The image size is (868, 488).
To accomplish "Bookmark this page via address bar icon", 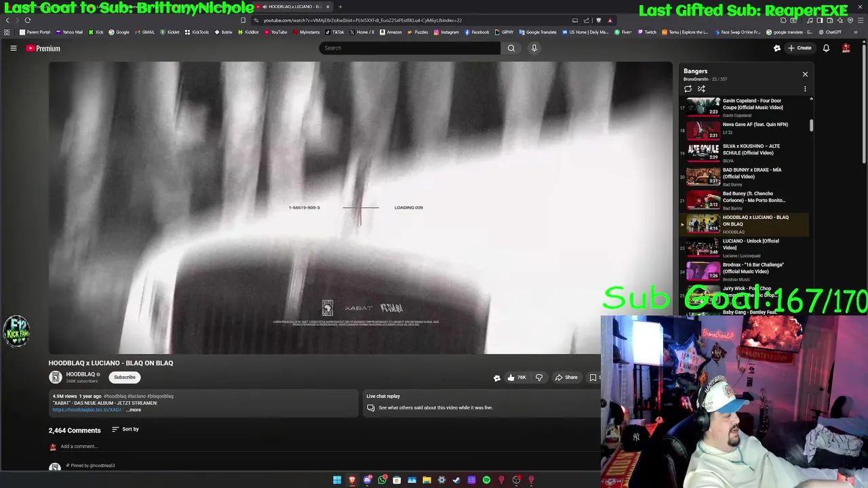I will pos(243,20).
